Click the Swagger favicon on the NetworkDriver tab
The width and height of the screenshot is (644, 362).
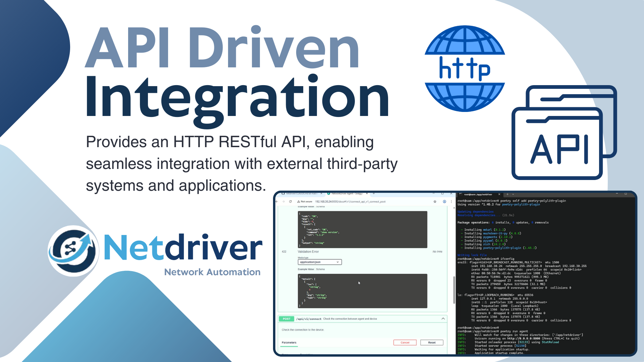point(328,193)
